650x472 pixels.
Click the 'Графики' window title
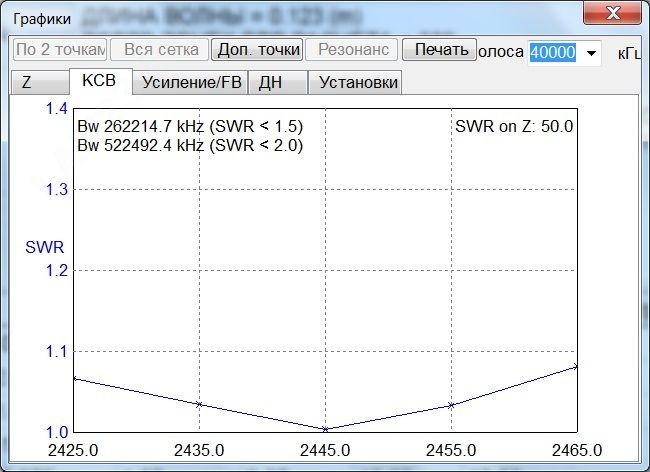click(x=42, y=19)
